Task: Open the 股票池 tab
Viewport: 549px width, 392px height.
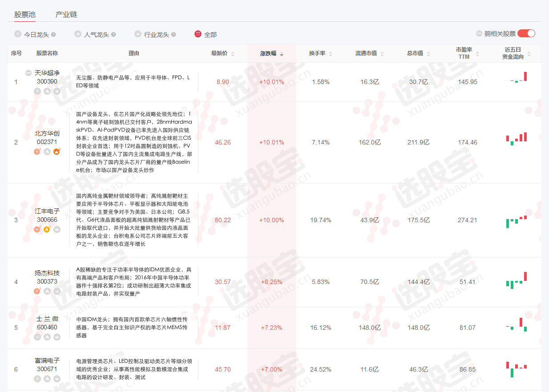Action: [x=24, y=14]
